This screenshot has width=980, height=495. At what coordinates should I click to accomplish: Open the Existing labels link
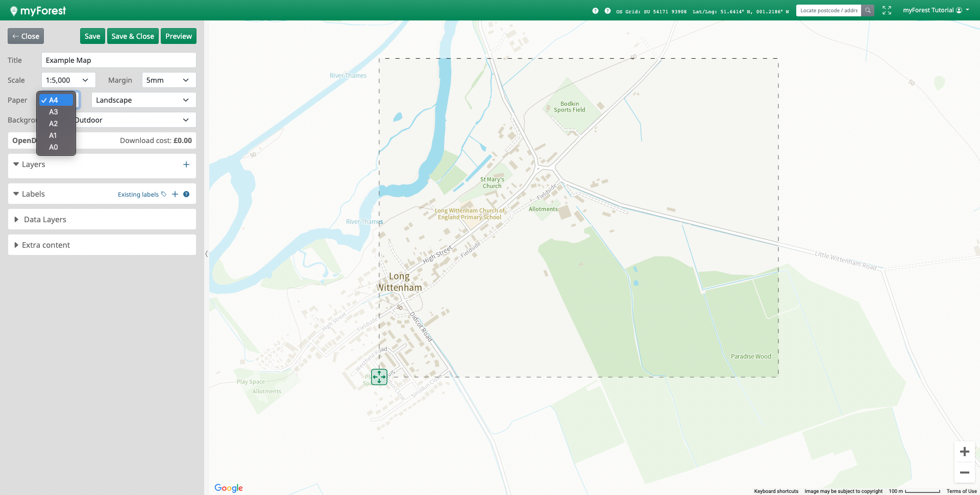pyautogui.click(x=138, y=195)
